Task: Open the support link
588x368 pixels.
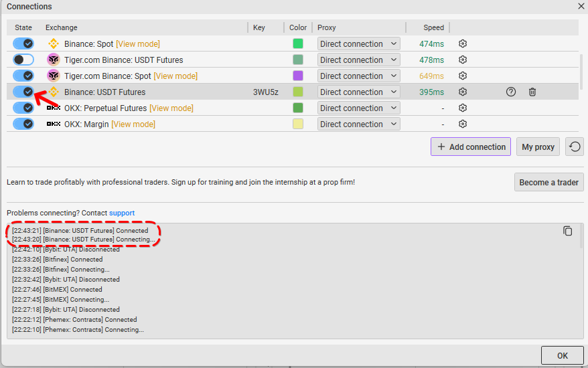Action: tap(122, 213)
